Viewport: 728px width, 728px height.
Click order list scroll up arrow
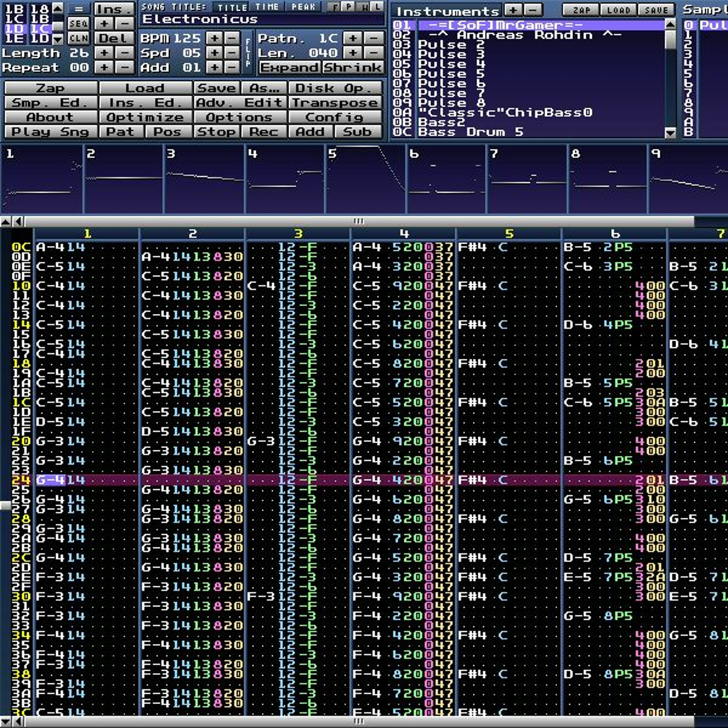[x=58, y=8]
